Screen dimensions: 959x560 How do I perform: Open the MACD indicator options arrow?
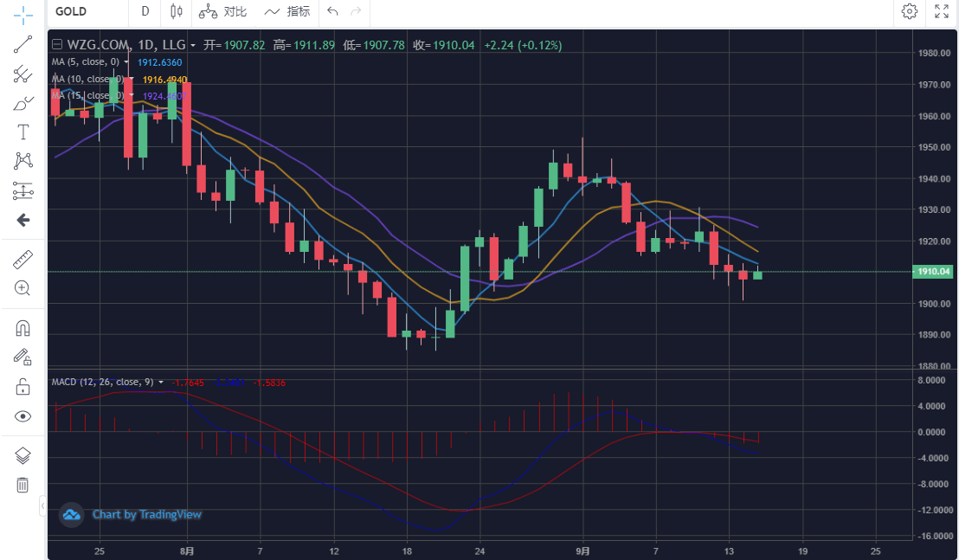coord(161,382)
